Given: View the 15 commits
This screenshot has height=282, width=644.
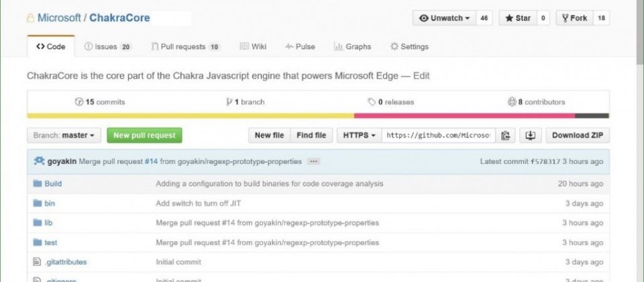Looking at the screenshot, I should (x=100, y=102).
